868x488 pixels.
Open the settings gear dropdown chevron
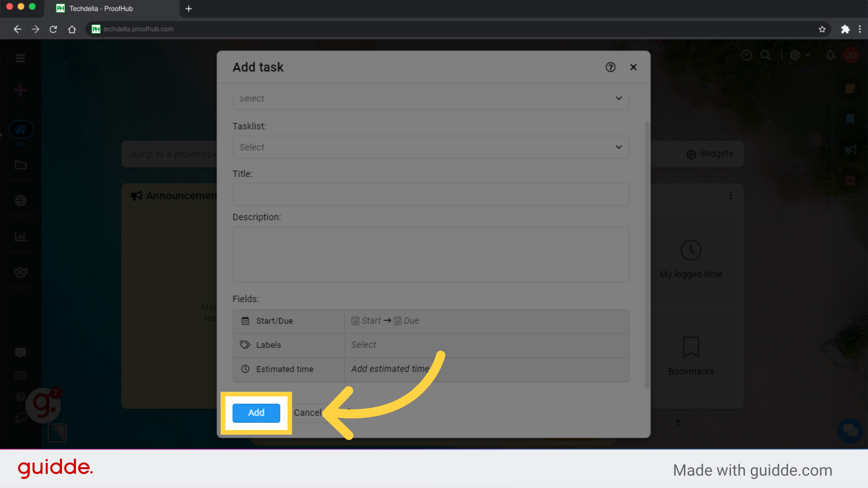pos(808,55)
